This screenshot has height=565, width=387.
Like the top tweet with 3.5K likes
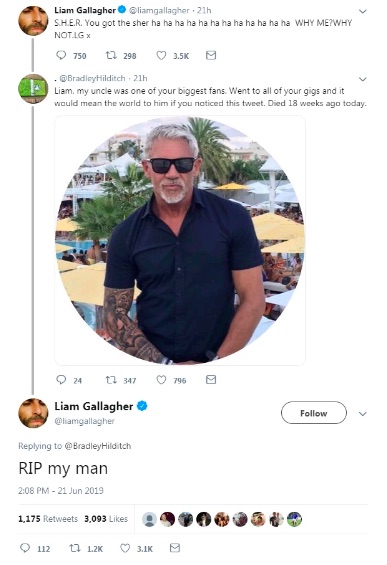(161, 55)
